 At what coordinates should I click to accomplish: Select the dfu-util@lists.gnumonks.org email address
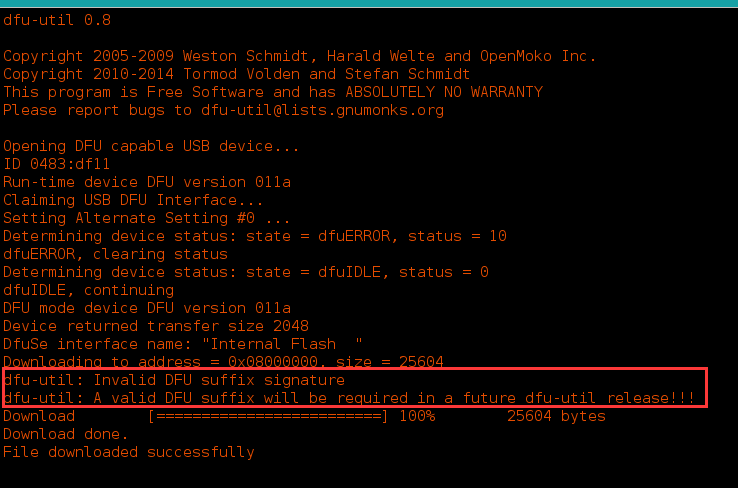[x=322, y=110]
